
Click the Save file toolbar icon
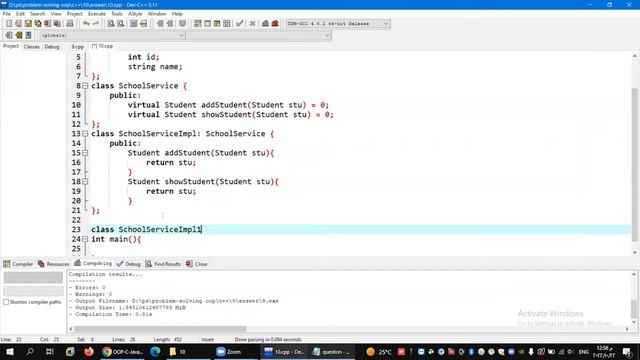(28, 24)
